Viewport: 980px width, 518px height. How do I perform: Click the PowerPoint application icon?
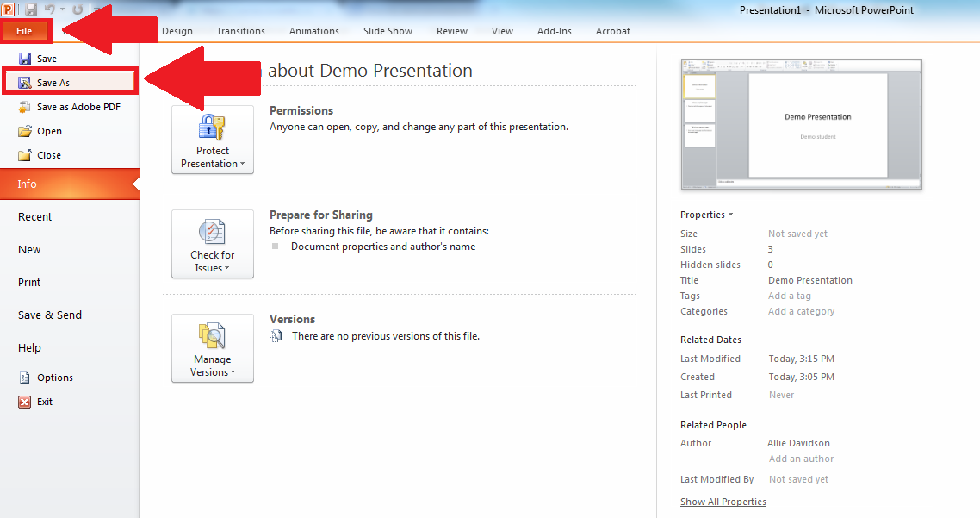point(8,9)
